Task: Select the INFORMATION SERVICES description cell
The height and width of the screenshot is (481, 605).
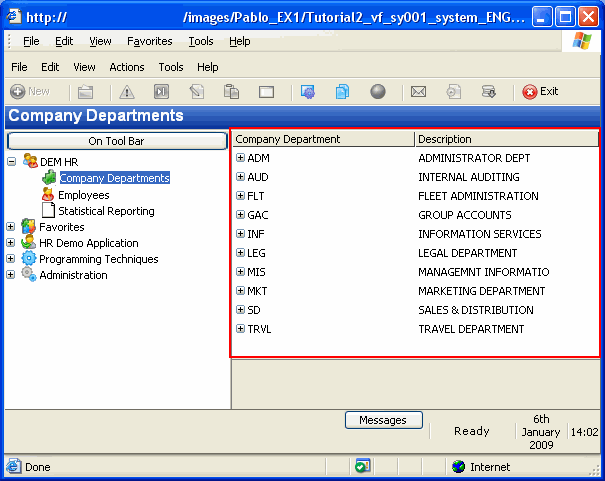Action: click(x=480, y=234)
